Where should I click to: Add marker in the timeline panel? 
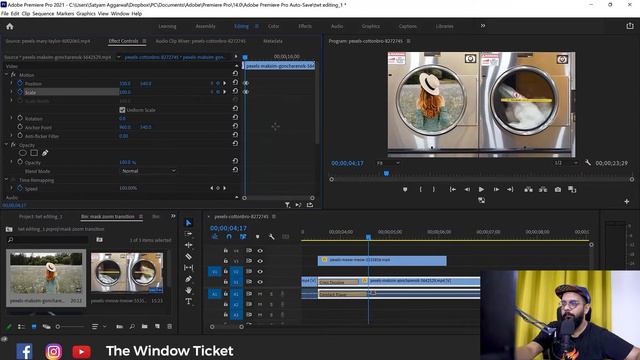tap(257, 237)
